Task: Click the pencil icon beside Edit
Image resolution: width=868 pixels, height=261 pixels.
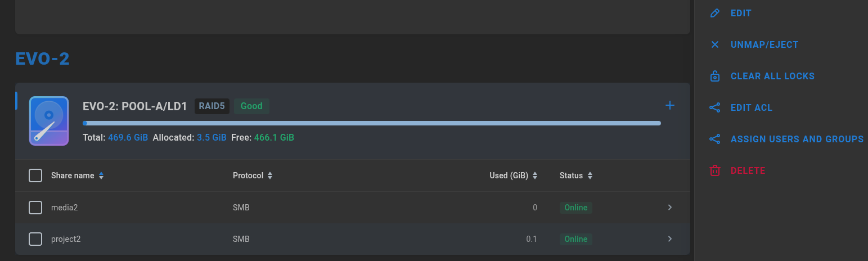Action: [715, 13]
